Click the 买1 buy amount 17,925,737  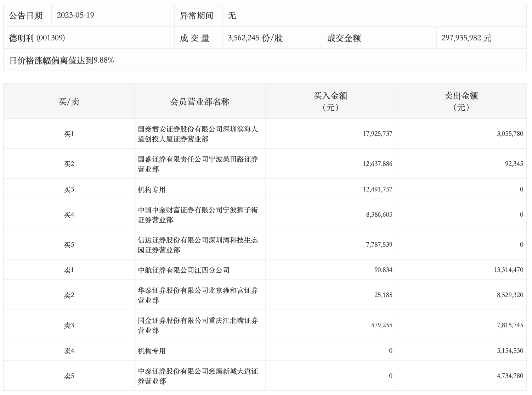pyautogui.click(x=377, y=134)
